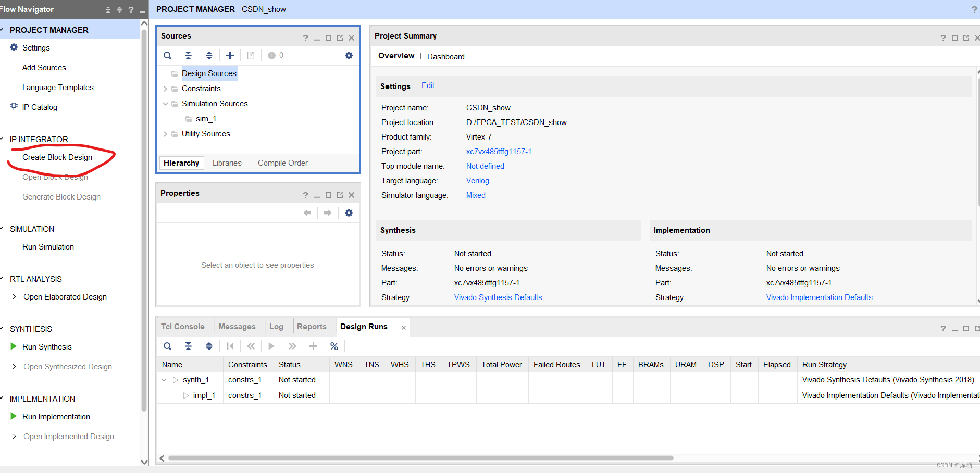Click Create Block Design
980x473 pixels.
[57, 157]
